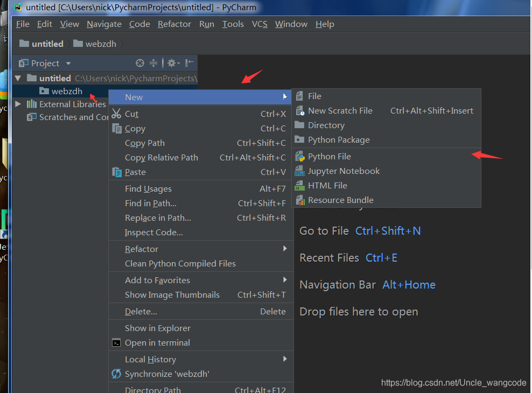This screenshot has height=393, width=532.
Task: Click the New submenu arrow
Action: click(x=285, y=97)
